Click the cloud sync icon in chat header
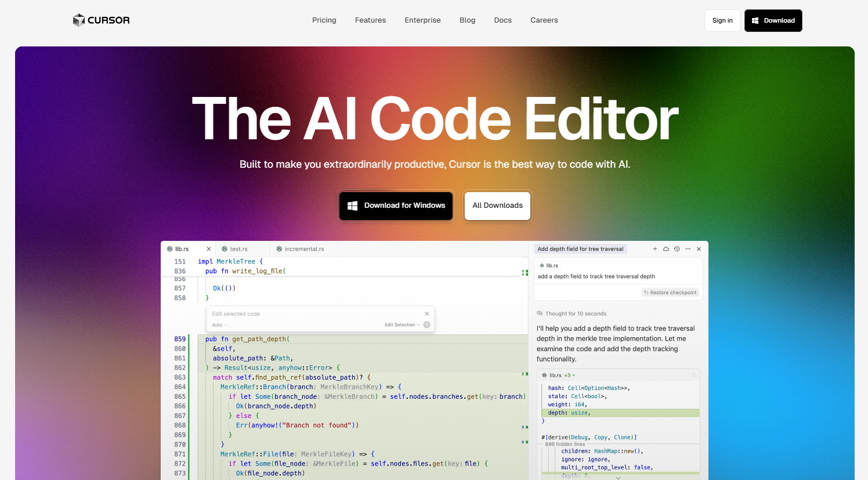This screenshot has width=868, height=480. click(666, 249)
